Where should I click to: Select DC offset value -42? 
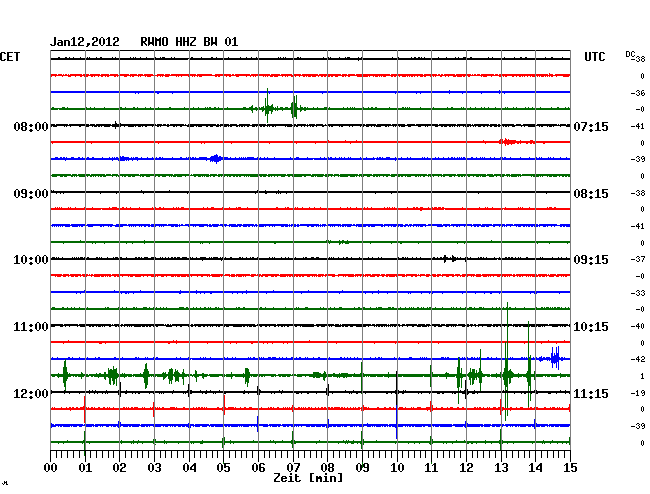pyautogui.click(x=638, y=359)
